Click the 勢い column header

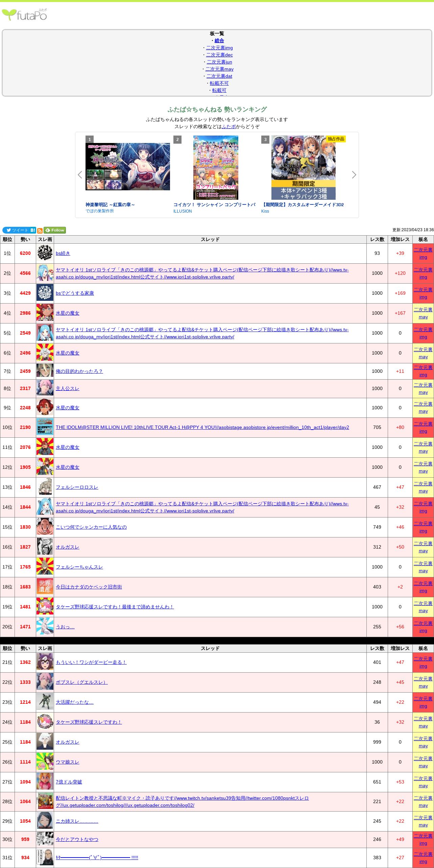tap(25, 239)
